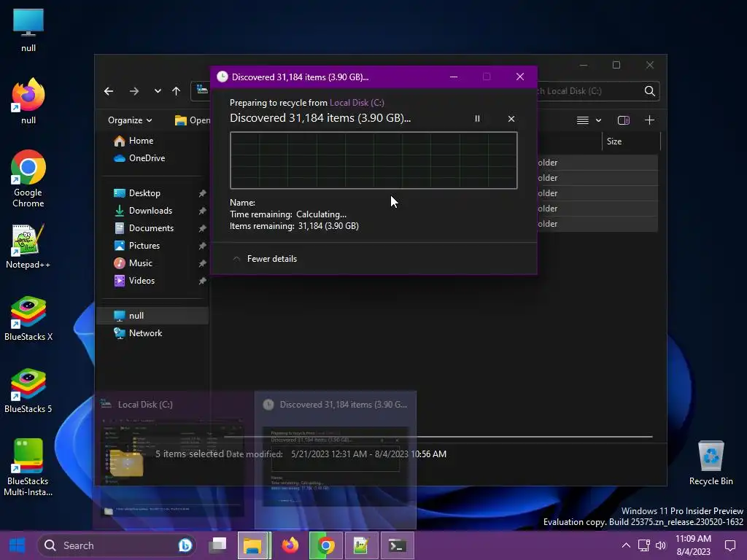Screen dimensions: 747x560
Task: Open network status in system tray
Action: pyautogui.click(x=644, y=545)
